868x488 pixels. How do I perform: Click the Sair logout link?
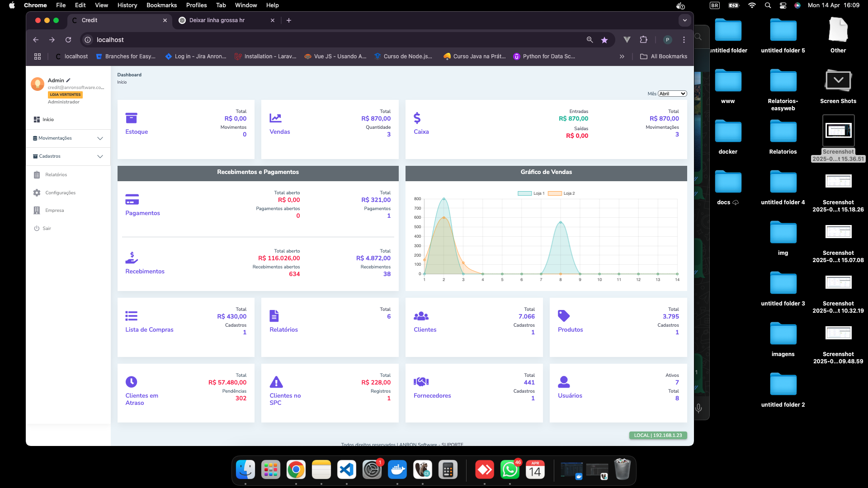point(47,229)
